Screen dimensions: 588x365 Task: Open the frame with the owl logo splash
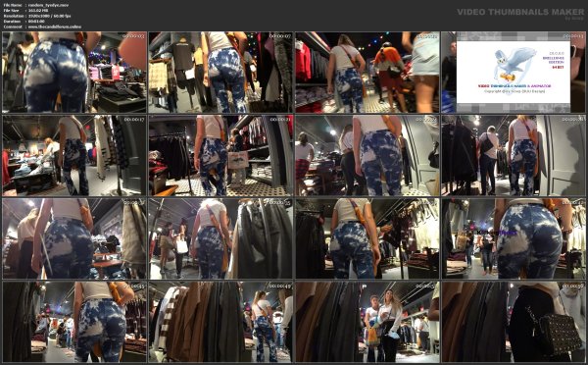pyautogui.click(x=514, y=72)
